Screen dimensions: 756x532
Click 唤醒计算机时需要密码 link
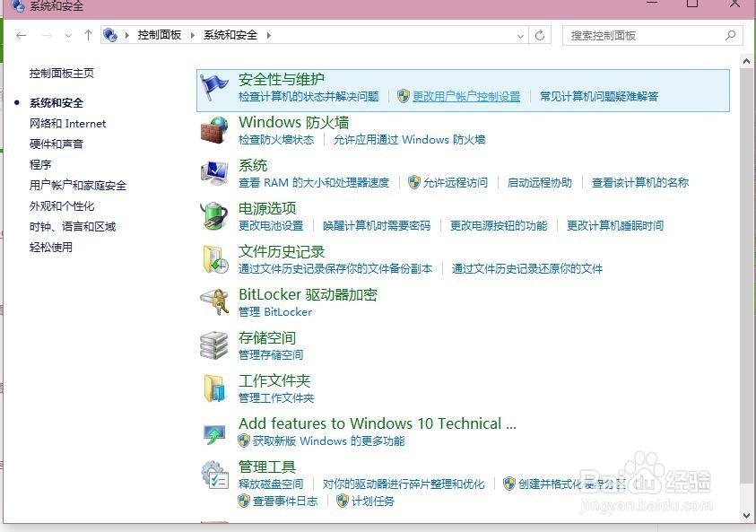coord(377,226)
